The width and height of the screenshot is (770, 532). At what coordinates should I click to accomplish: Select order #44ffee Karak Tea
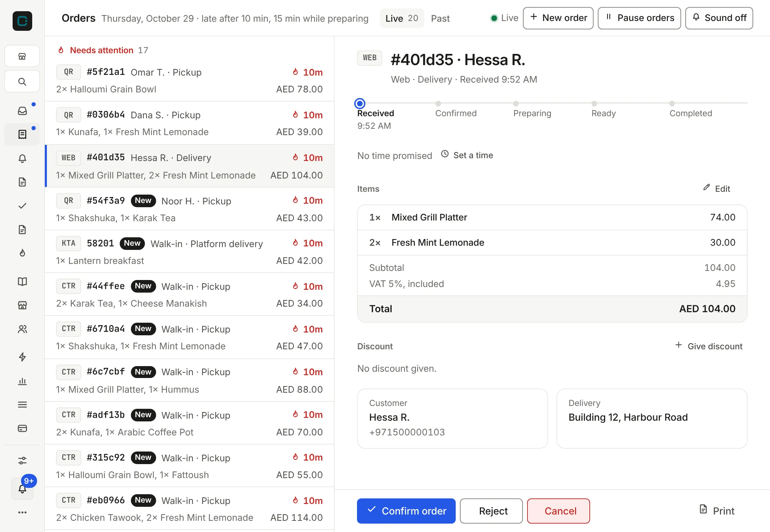(x=189, y=294)
